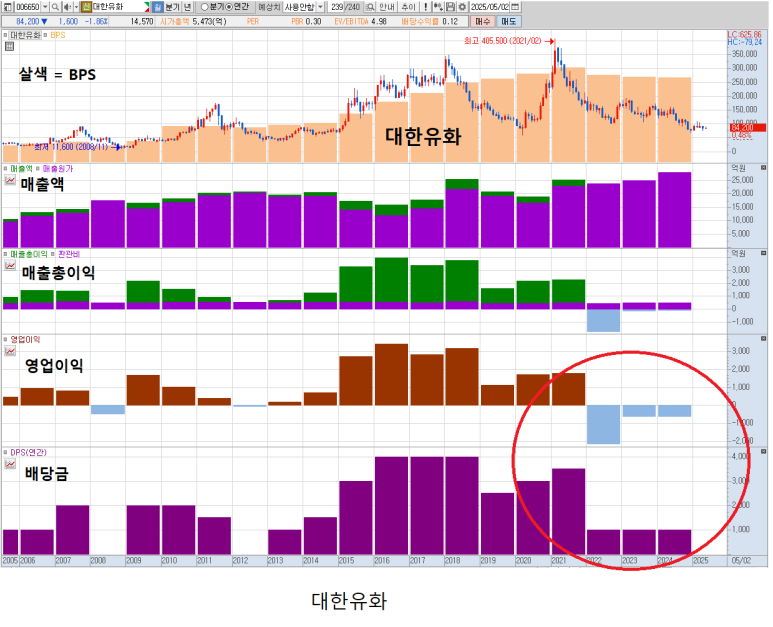Open the calendar date picker icon
Viewport: 773px width, 627px height.
click(x=515, y=7)
